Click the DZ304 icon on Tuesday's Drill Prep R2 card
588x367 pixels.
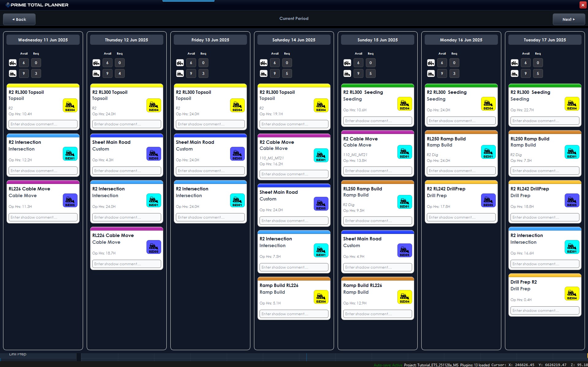(572, 293)
